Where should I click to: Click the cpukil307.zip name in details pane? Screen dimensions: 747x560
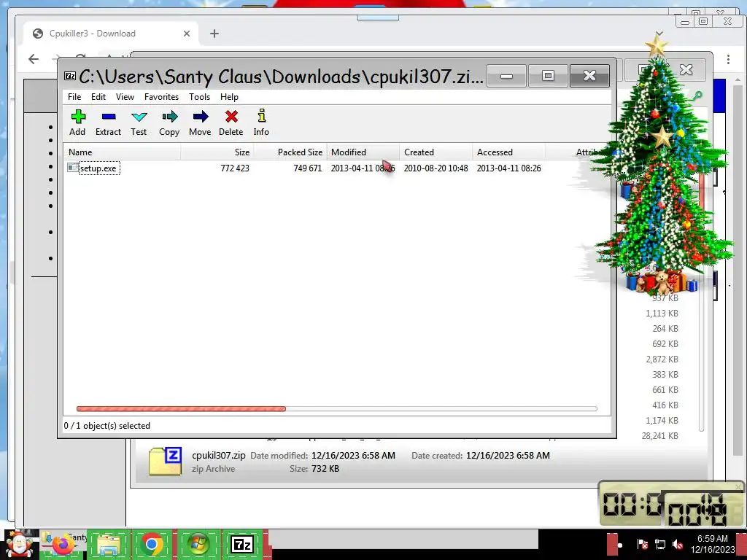219,455
